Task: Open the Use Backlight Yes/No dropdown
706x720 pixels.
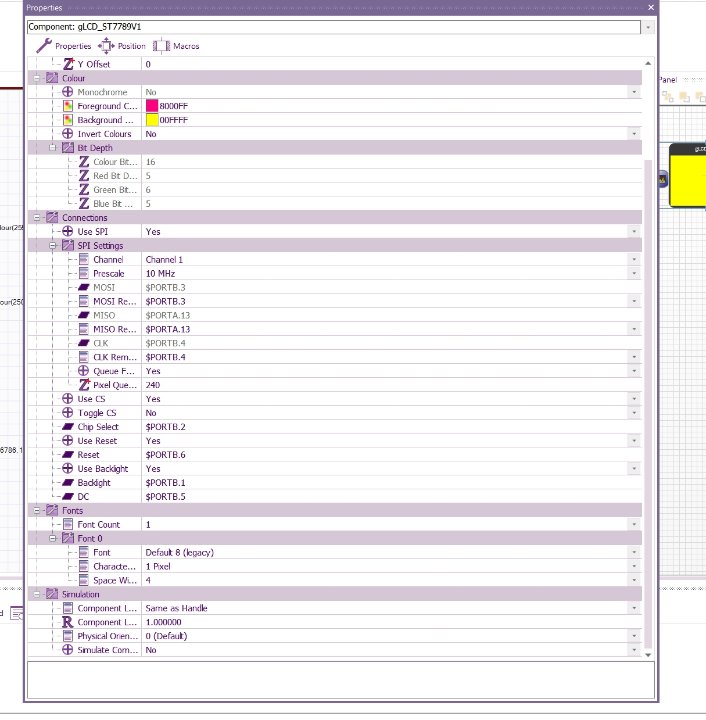Action: pos(634,469)
